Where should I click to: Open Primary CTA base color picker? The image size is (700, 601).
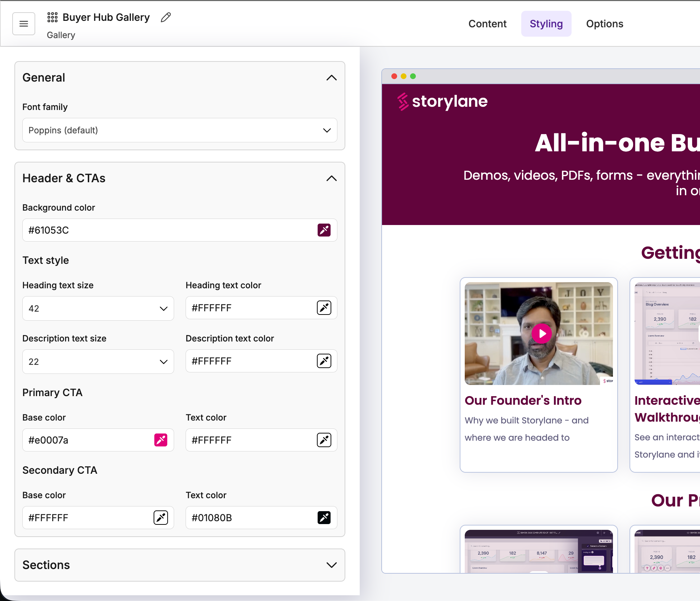point(160,440)
